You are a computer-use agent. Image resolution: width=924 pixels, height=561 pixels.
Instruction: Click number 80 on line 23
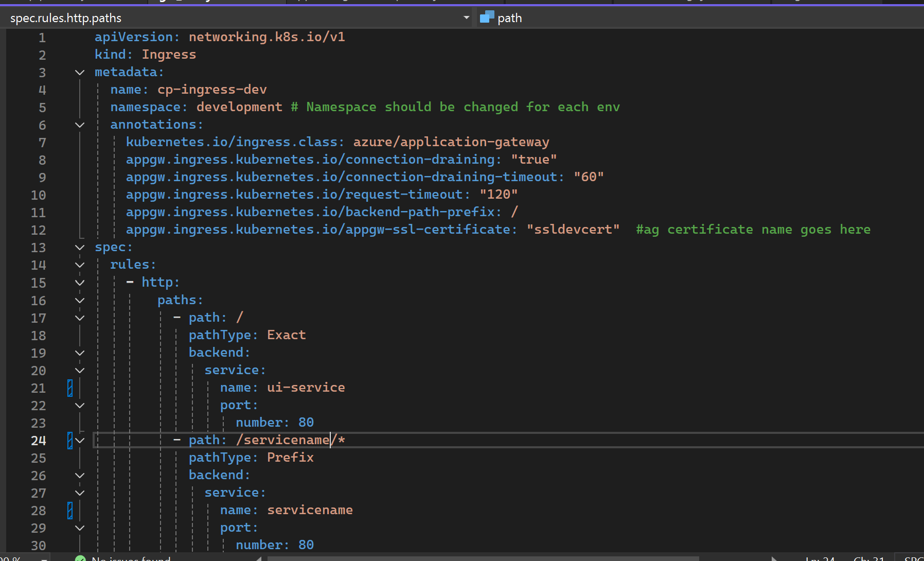(306, 423)
